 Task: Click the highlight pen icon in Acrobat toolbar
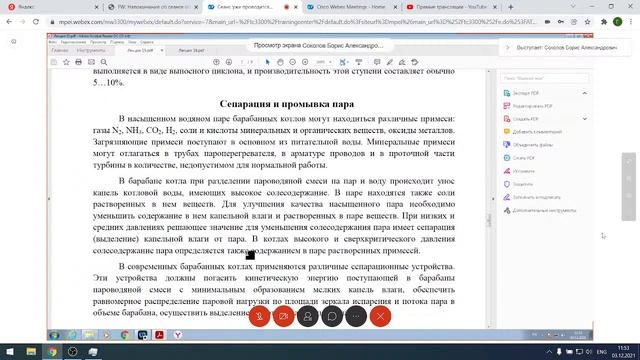389,62
